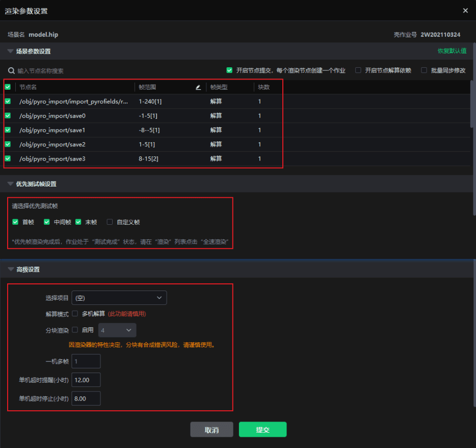Click the 提交 submit button
476x448 pixels.
262,430
